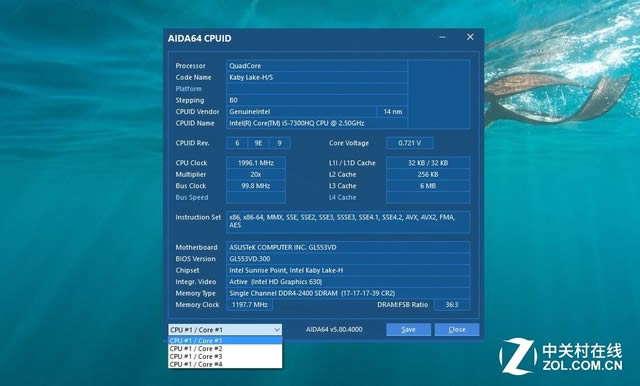The height and width of the screenshot is (386, 640).
Task: Click the empty Bus Speed field
Action: [x=256, y=197]
